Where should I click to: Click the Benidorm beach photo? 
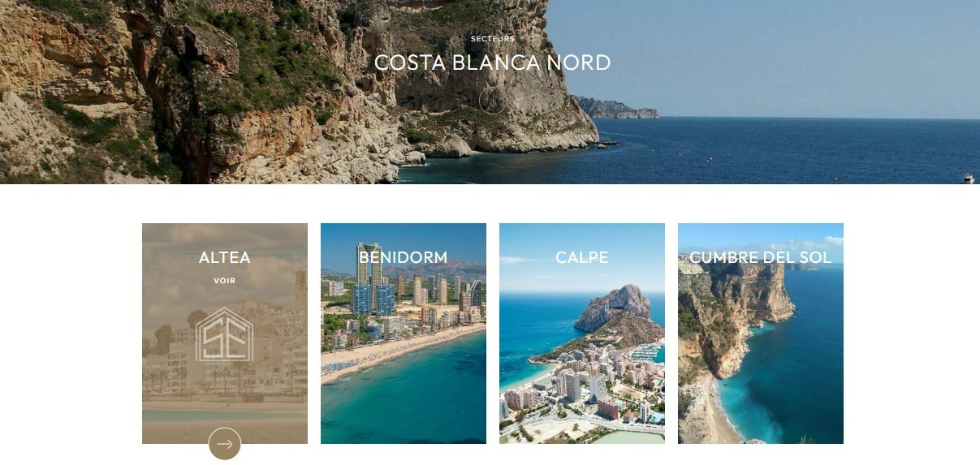(404, 334)
